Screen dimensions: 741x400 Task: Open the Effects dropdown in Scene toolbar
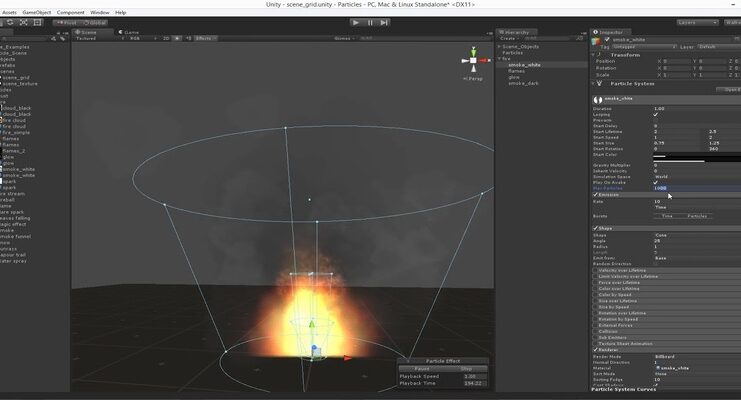(x=206, y=38)
